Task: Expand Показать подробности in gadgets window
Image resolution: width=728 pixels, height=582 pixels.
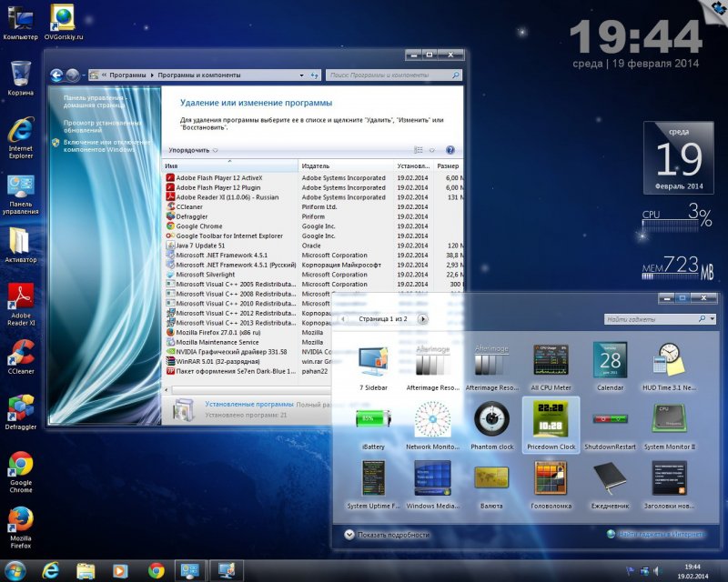Action: click(387, 535)
